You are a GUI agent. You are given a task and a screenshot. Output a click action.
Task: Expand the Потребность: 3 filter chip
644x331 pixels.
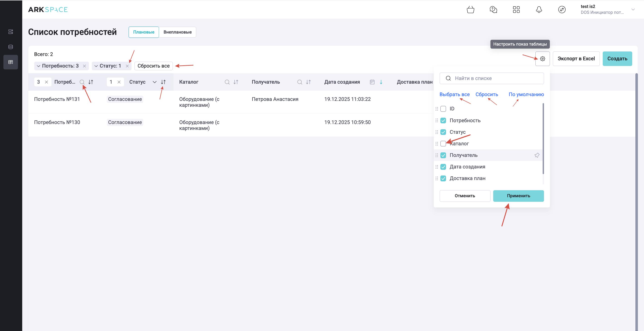(39, 66)
